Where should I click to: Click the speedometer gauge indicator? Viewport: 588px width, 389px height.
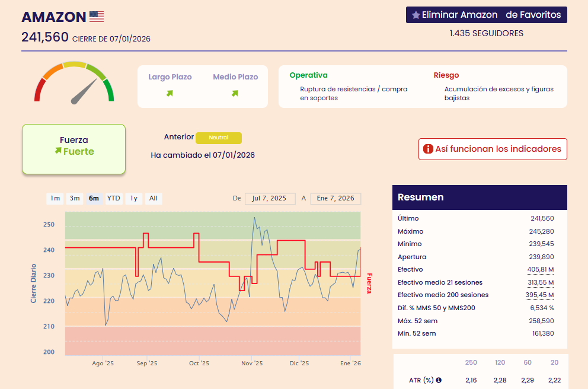pos(74,83)
